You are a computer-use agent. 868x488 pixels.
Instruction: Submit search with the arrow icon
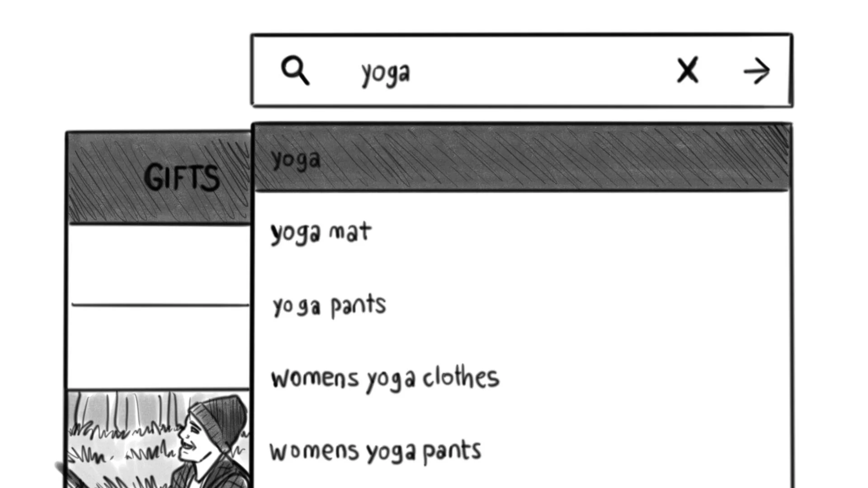[757, 71]
